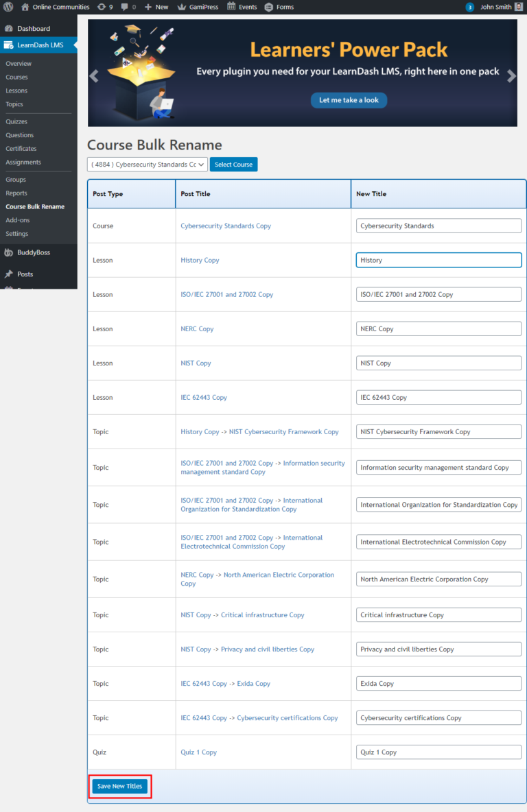The width and height of the screenshot is (527, 812).
Task: Click the NERC Copy new title field
Action: 438,329
